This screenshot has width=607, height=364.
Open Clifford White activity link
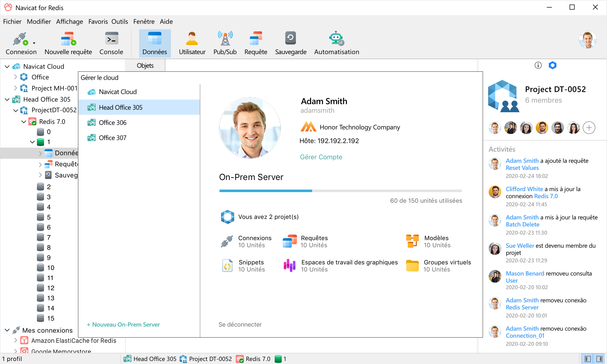pos(524,189)
